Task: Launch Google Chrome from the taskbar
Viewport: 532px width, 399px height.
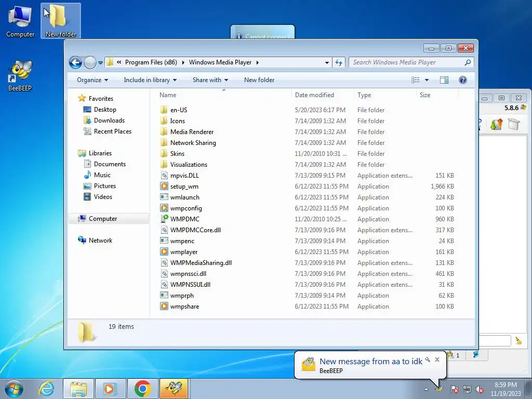Action: (142, 389)
